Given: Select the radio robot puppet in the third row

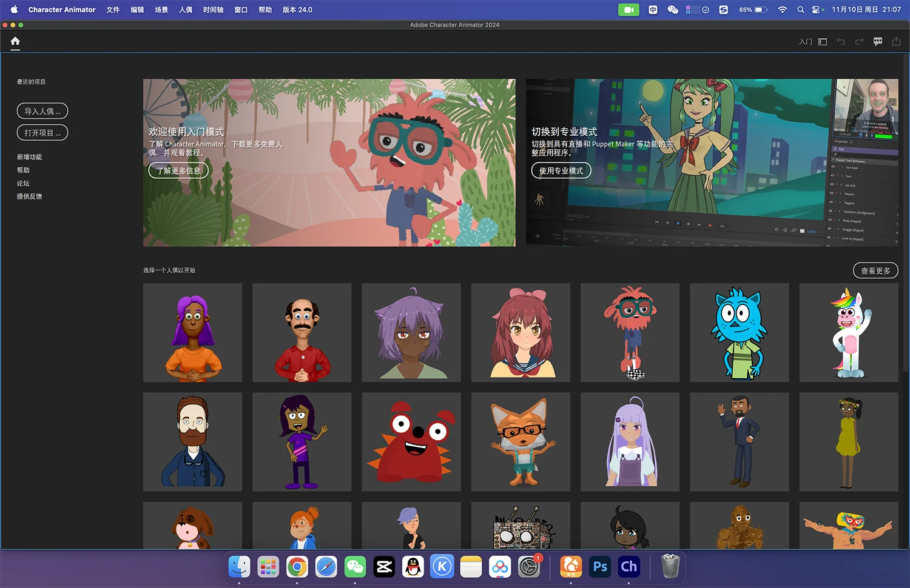Looking at the screenshot, I should click(x=521, y=526).
